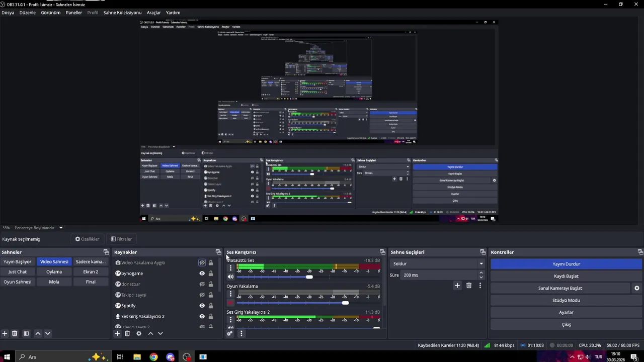Viewport: 644px width, 362px height.
Task: Open the transition properties three-dot menu
Action: [480, 286]
